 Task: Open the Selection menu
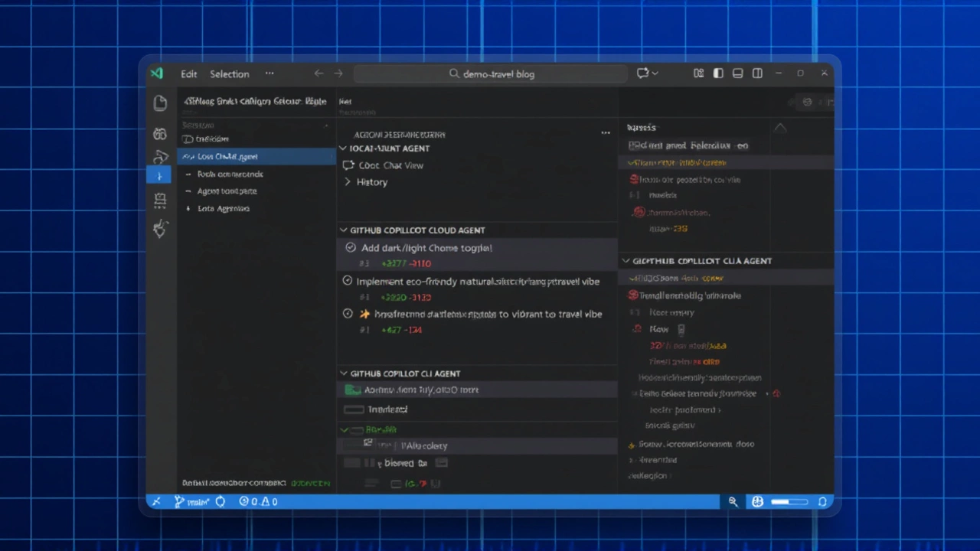[x=229, y=73]
